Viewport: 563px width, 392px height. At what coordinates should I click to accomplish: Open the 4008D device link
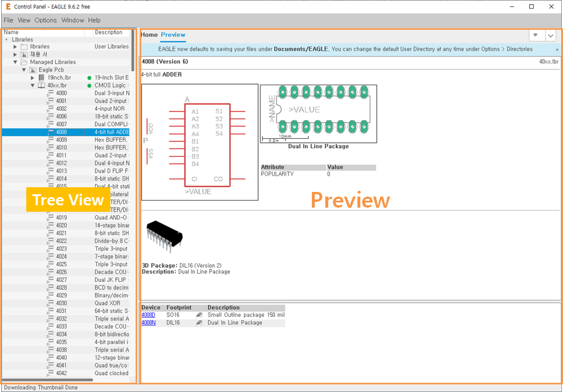(148, 315)
